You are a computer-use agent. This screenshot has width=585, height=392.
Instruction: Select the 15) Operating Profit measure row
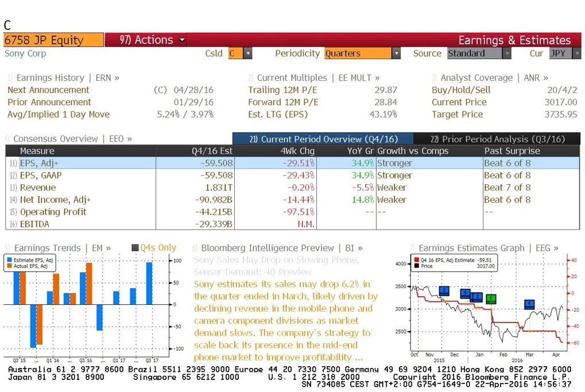293,212
